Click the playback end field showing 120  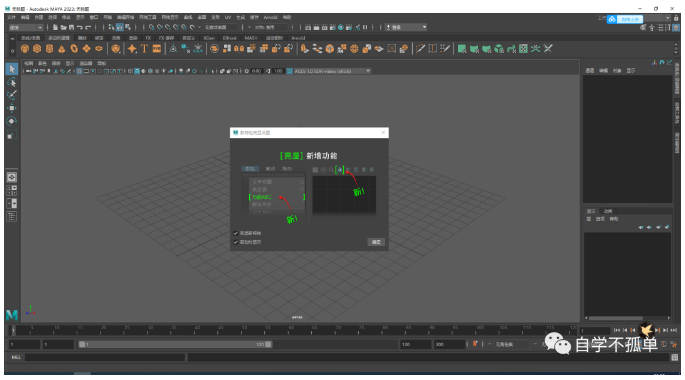pos(415,344)
